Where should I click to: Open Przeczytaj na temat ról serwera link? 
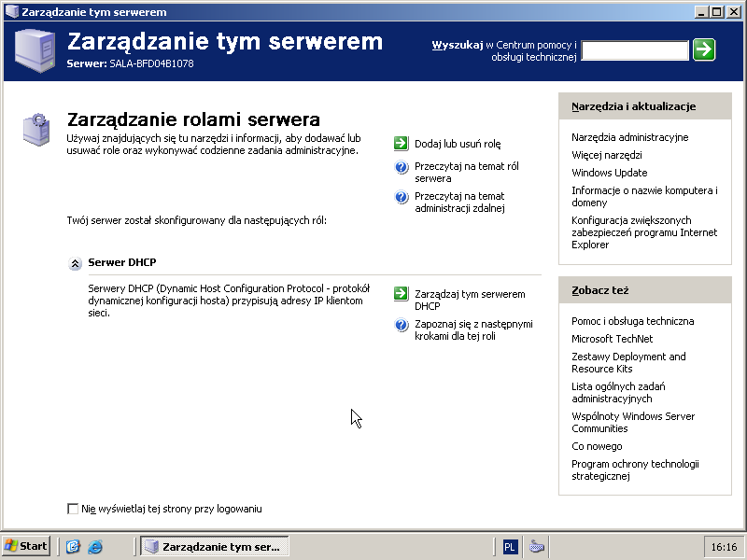click(x=466, y=173)
